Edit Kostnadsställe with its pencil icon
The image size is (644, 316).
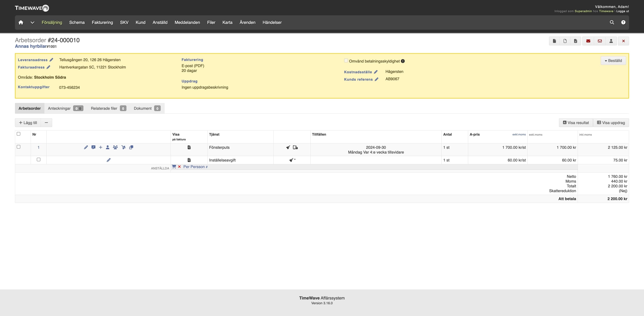[376, 72]
